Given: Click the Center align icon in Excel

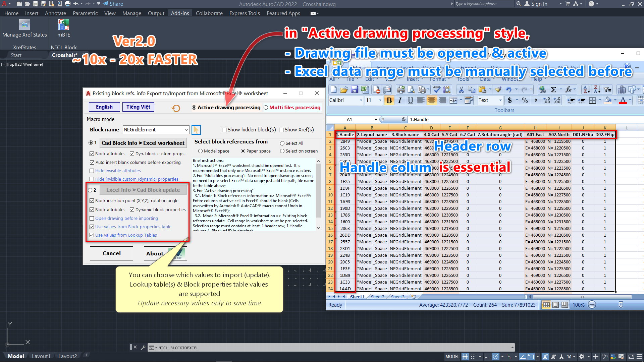Looking at the screenshot, I should point(432,100).
